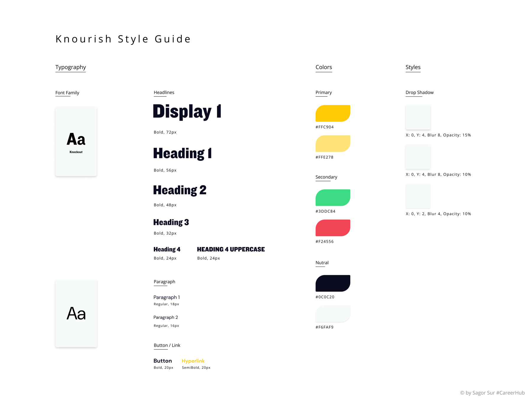Click the Sagor Sur #CareerHub credit

[x=492, y=393]
